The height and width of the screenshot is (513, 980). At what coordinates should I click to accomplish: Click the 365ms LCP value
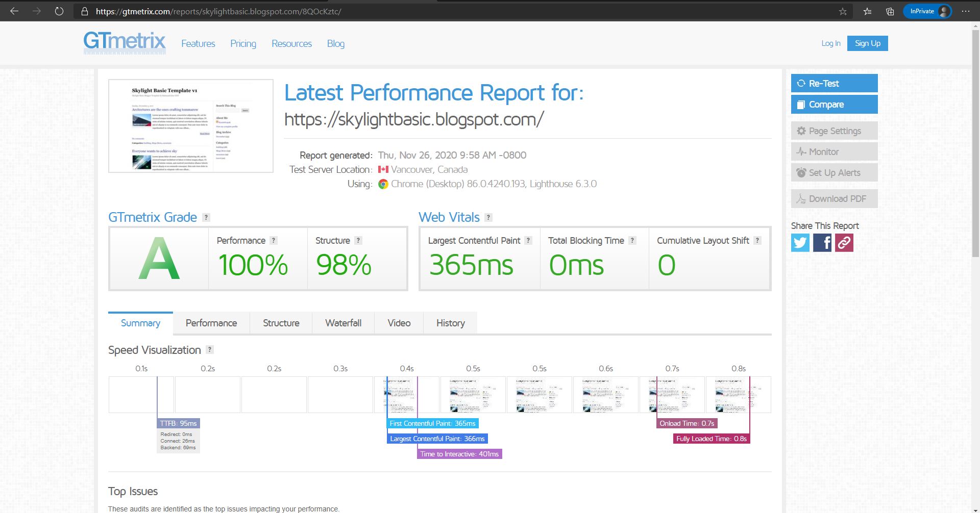(471, 265)
